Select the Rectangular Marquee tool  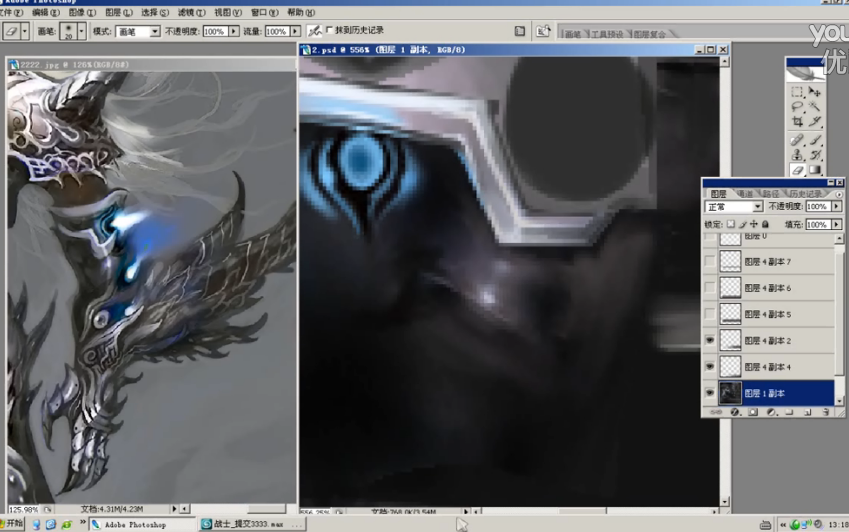[796, 92]
